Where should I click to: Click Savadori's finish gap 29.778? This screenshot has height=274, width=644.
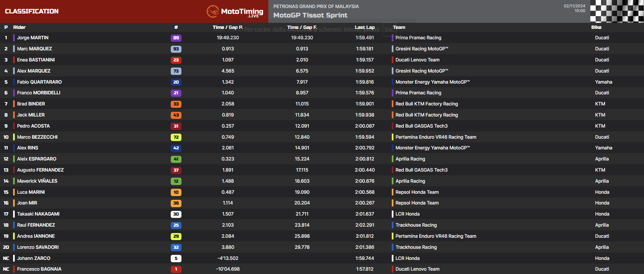pyautogui.click(x=302, y=247)
